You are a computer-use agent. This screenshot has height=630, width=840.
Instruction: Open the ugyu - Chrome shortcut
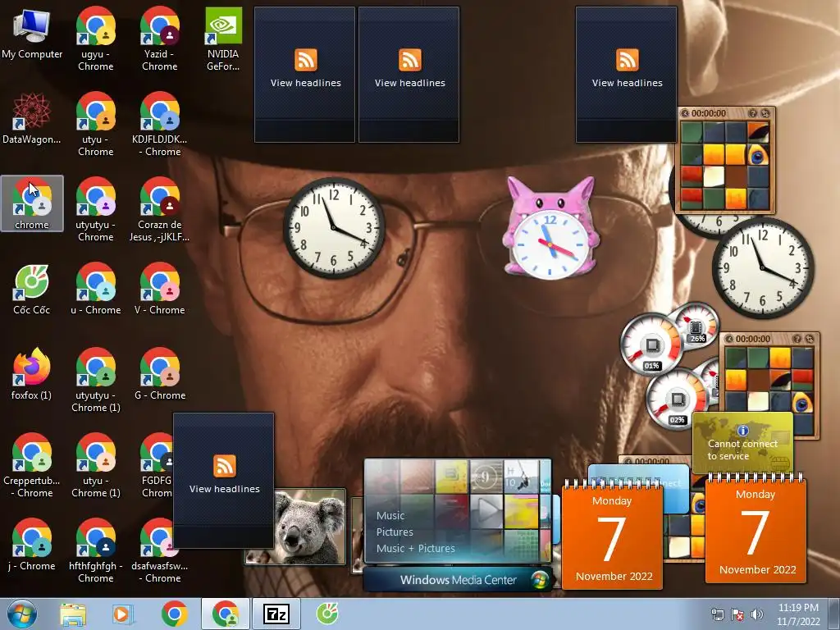pos(95,39)
